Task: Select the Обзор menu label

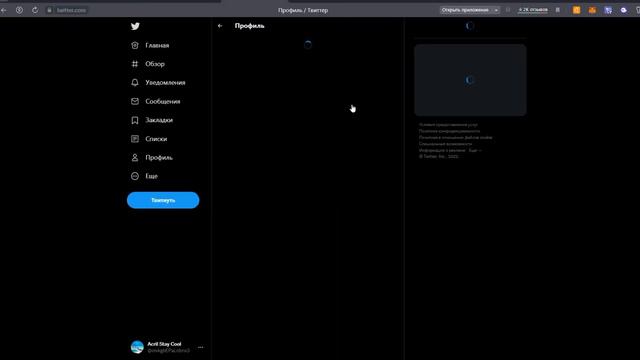Action: click(155, 64)
